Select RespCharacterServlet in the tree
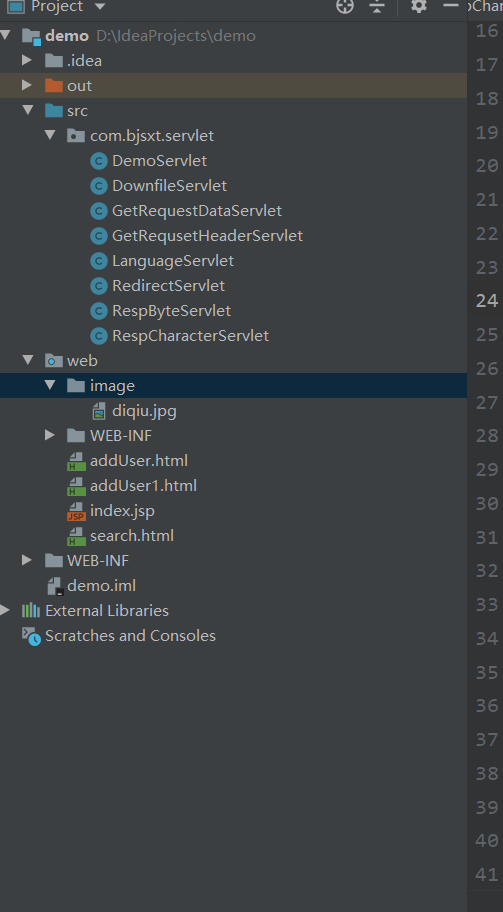 point(190,336)
